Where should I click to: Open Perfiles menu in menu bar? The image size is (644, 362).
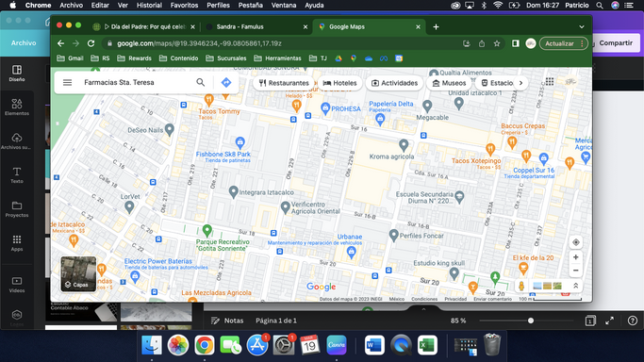point(218,6)
